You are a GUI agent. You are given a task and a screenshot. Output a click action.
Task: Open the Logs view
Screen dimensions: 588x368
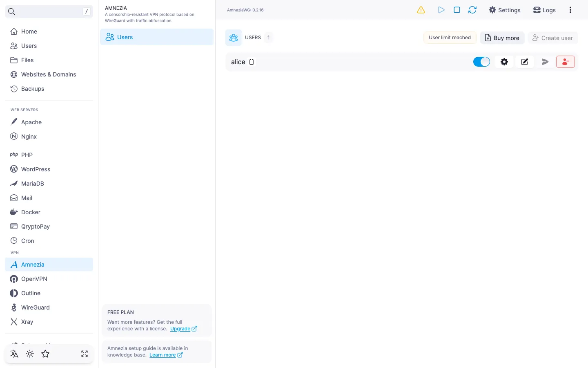coord(544,10)
